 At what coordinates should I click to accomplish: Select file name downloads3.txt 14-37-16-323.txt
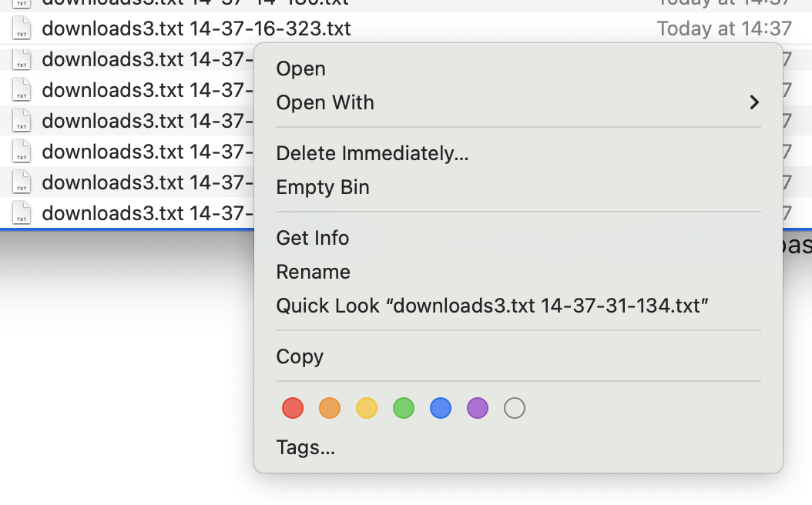tap(196, 29)
